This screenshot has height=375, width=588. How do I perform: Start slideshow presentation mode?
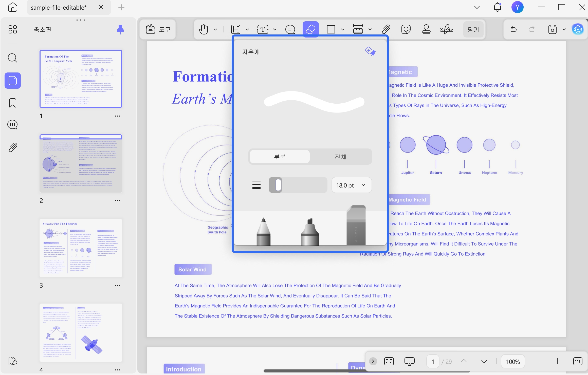click(409, 361)
